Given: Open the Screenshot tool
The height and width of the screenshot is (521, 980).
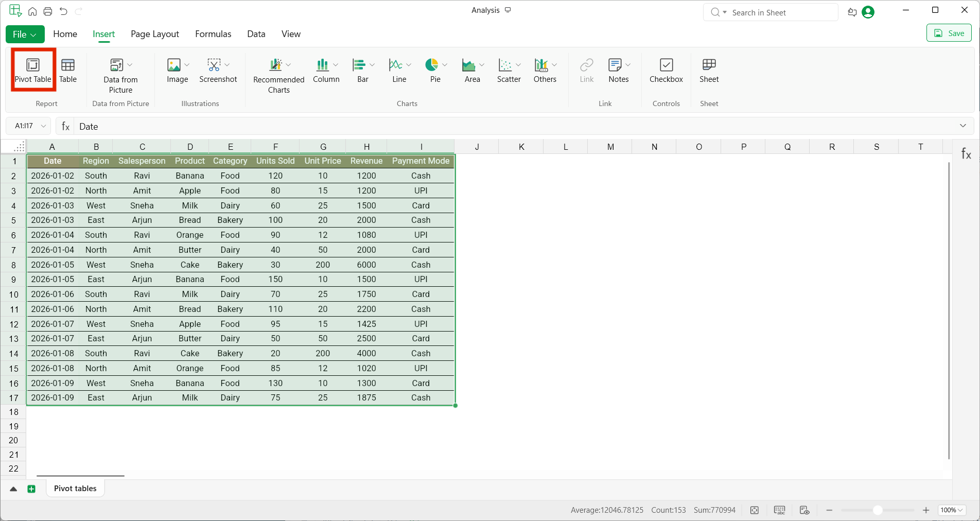Looking at the screenshot, I should point(214,65).
